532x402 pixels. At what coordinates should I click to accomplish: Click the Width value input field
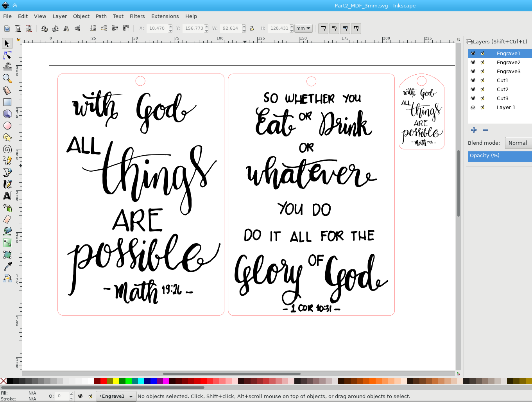click(231, 28)
